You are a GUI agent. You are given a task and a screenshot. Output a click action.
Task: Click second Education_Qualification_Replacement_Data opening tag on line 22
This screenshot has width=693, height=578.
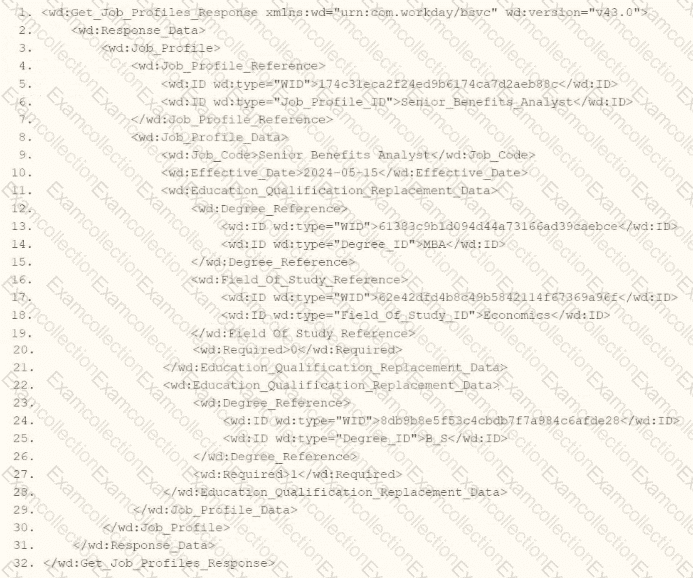pos(331,385)
